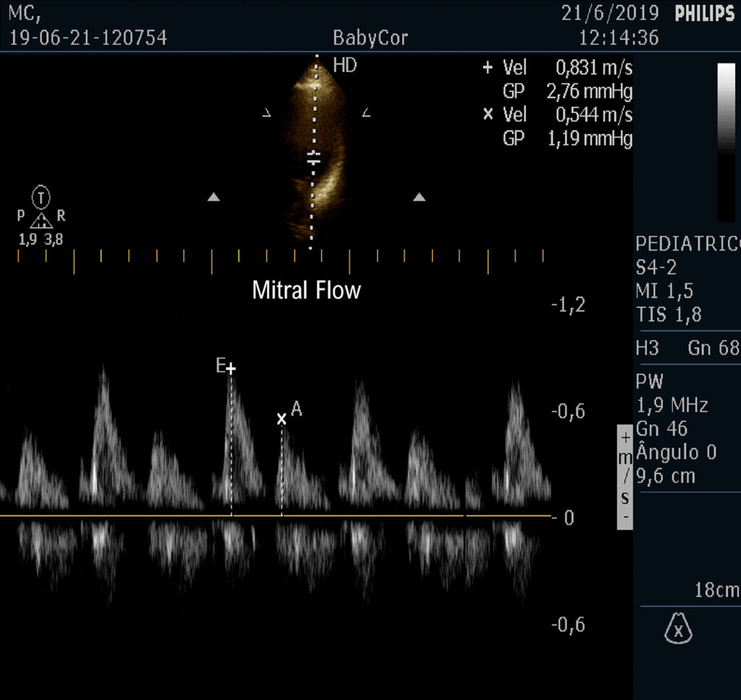Click the HD label near the sector
The width and height of the screenshot is (741, 700).
pos(345,65)
